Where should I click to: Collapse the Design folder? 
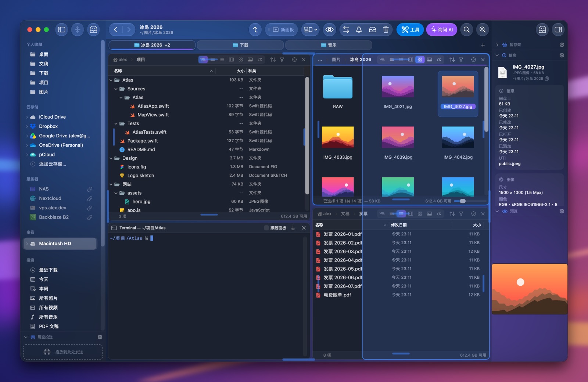[x=111, y=158]
